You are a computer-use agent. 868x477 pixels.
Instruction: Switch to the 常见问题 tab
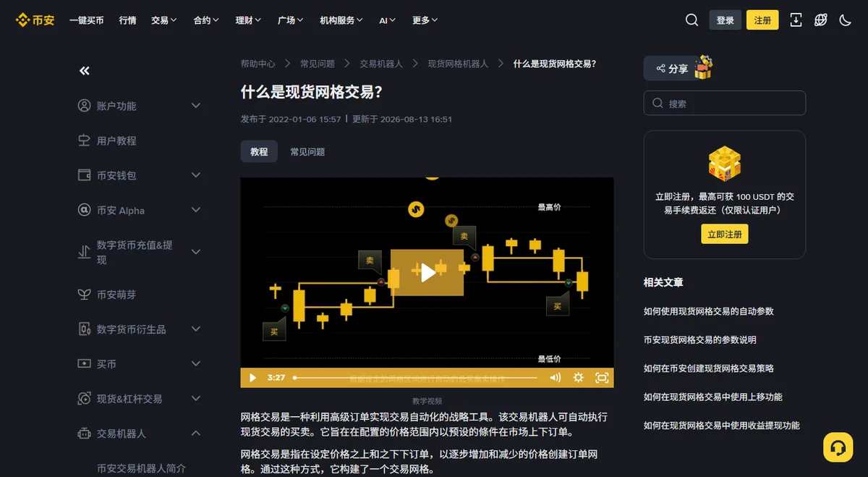coord(307,151)
